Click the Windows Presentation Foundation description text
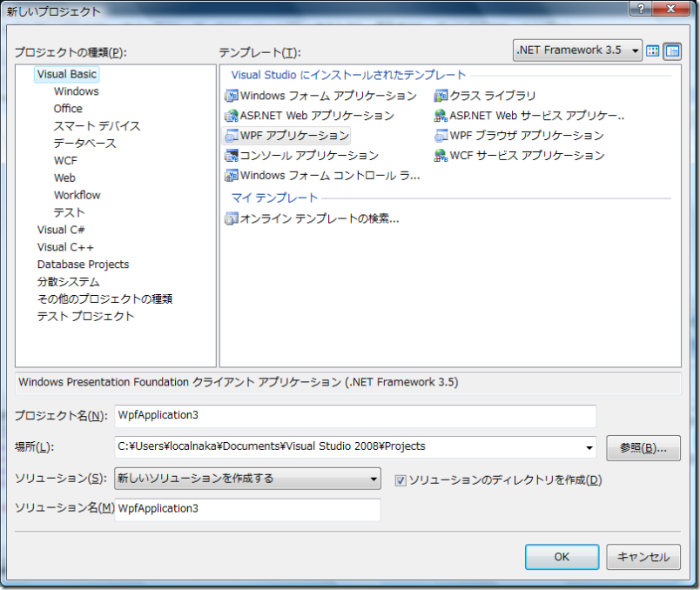This screenshot has height=590, width=700. tap(238, 383)
